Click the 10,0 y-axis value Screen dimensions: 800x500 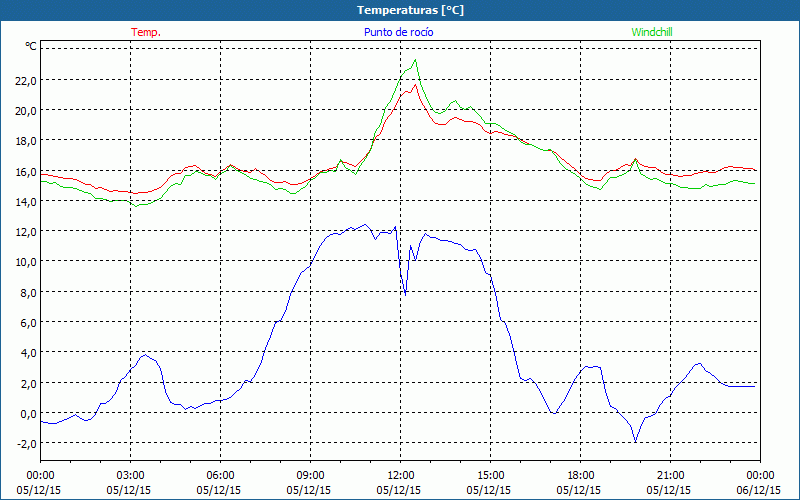point(26,262)
